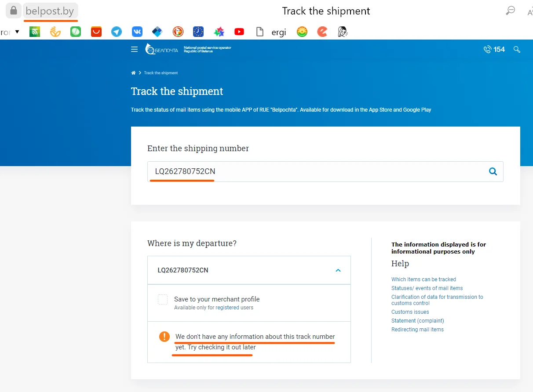
Task: Open the orange wheat ear bookmark
Action: 55,32
